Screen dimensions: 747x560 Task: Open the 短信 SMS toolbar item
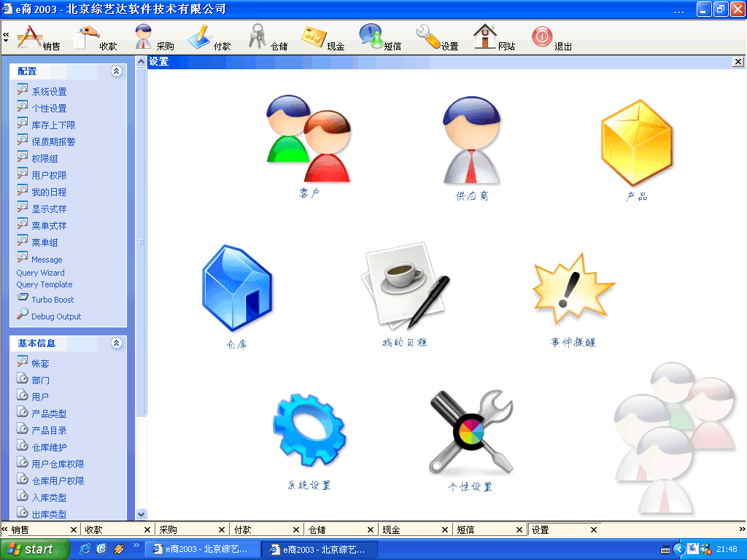pyautogui.click(x=380, y=36)
